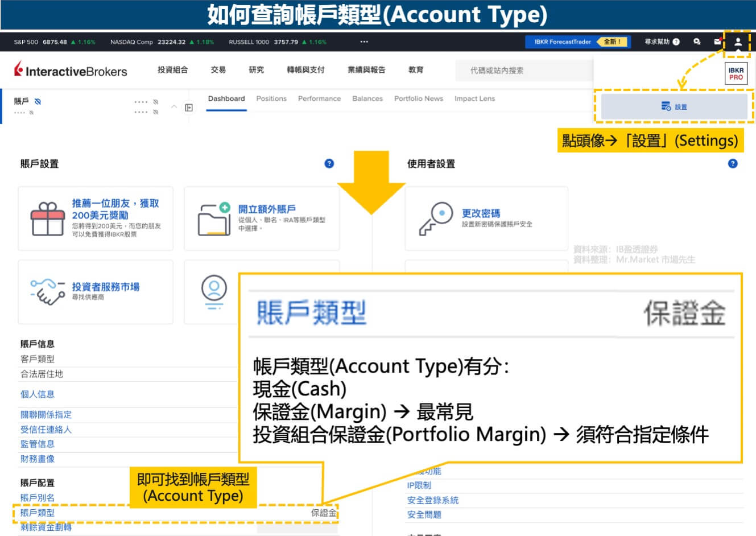The image size is (756, 536).
Task: Click the help question-mark icon beside 尋求幫助
Action: click(x=676, y=42)
